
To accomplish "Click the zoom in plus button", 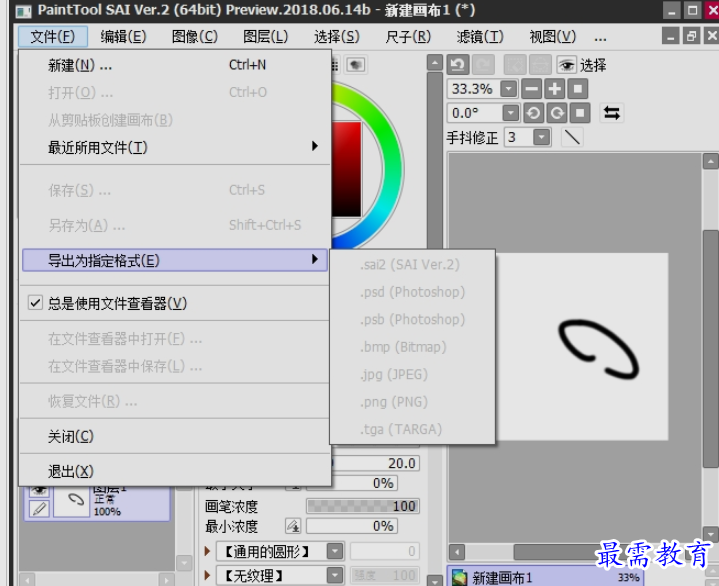I will [555, 88].
